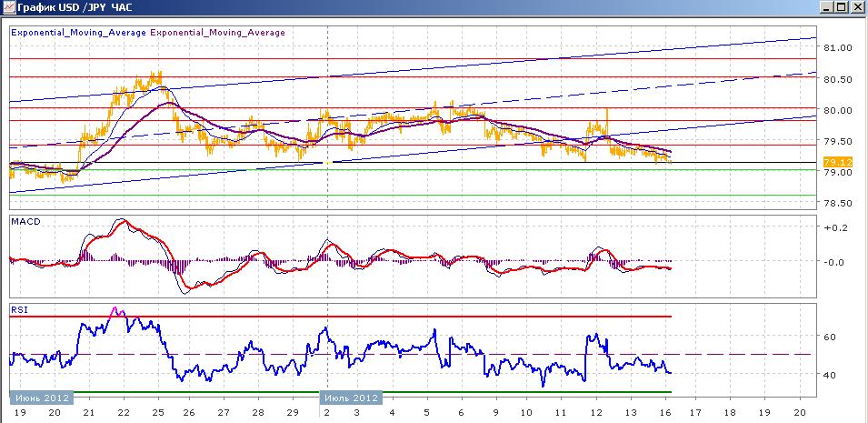Click date 6 on the time axis

click(x=461, y=413)
